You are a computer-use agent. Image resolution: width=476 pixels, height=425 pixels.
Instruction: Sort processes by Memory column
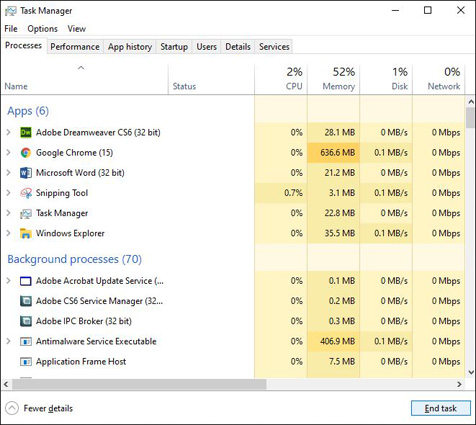tap(334, 79)
